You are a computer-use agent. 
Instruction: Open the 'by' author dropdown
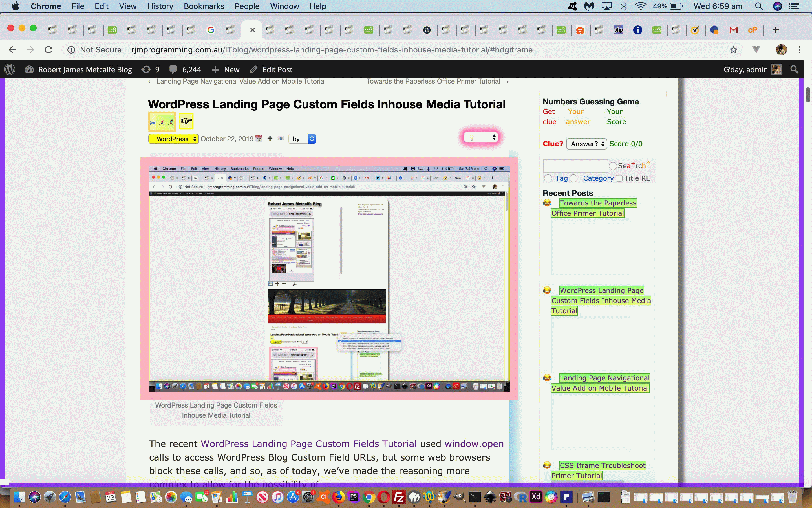point(302,139)
